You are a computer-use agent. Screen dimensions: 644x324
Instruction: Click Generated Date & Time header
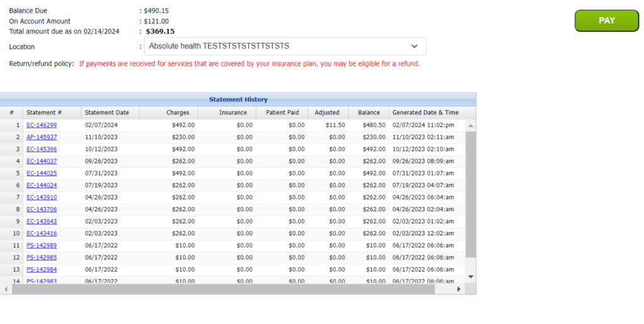tap(425, 113)
